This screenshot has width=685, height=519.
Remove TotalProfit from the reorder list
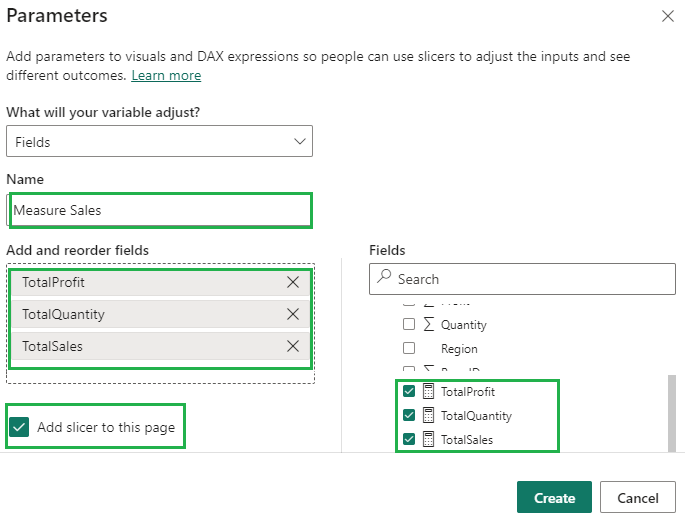coord(293,282)
